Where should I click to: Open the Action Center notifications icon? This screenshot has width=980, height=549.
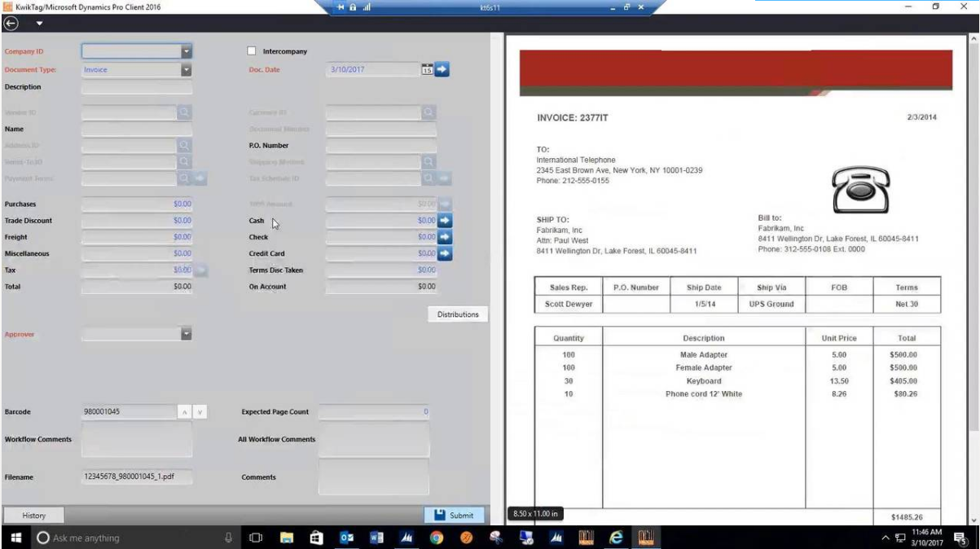point(960,538)
